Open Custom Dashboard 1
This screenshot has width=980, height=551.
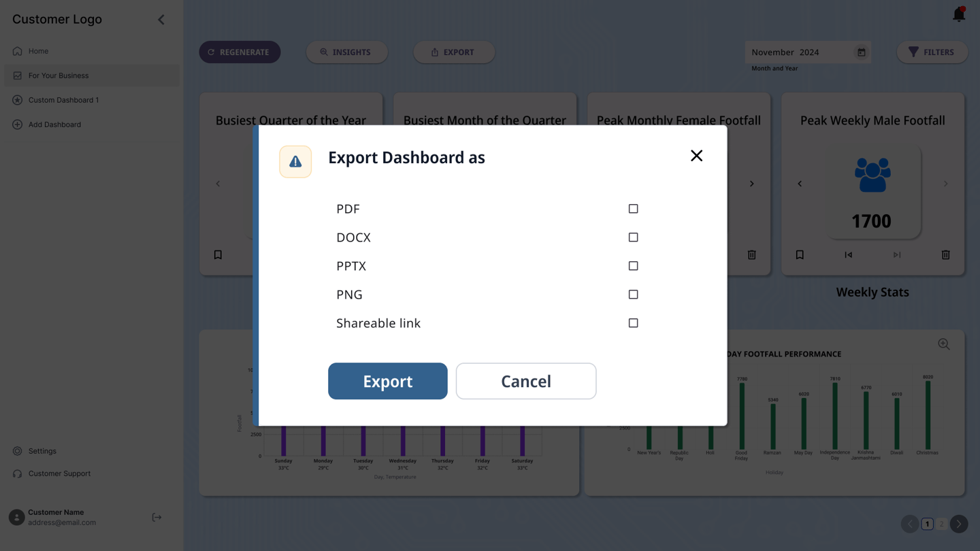[63, 100]
